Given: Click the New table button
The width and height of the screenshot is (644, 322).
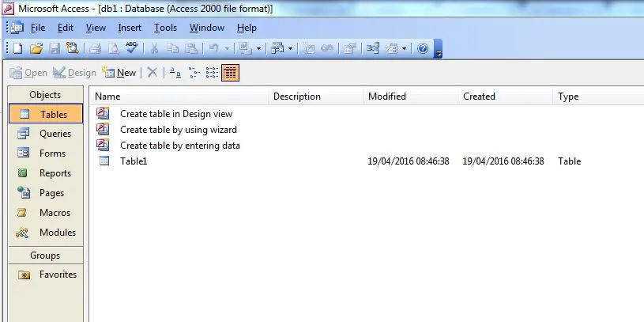Looking at the screenshot, I should (119, 73).
